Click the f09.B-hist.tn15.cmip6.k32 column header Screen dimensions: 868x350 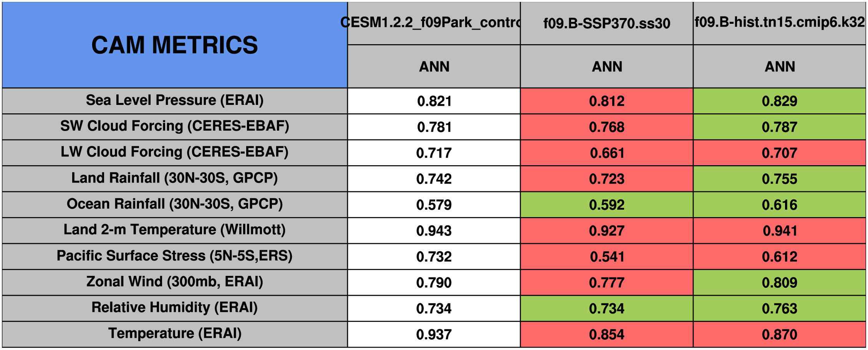(779, 23)
